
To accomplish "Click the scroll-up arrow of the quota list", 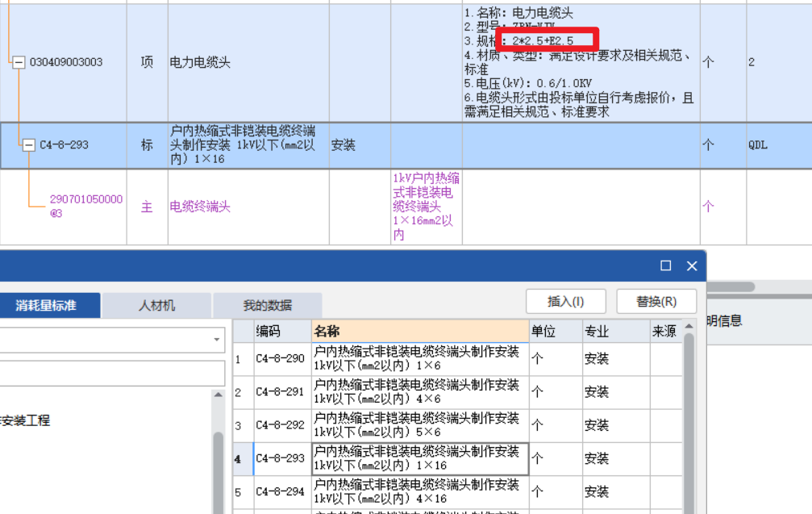I will pos(689,327).
